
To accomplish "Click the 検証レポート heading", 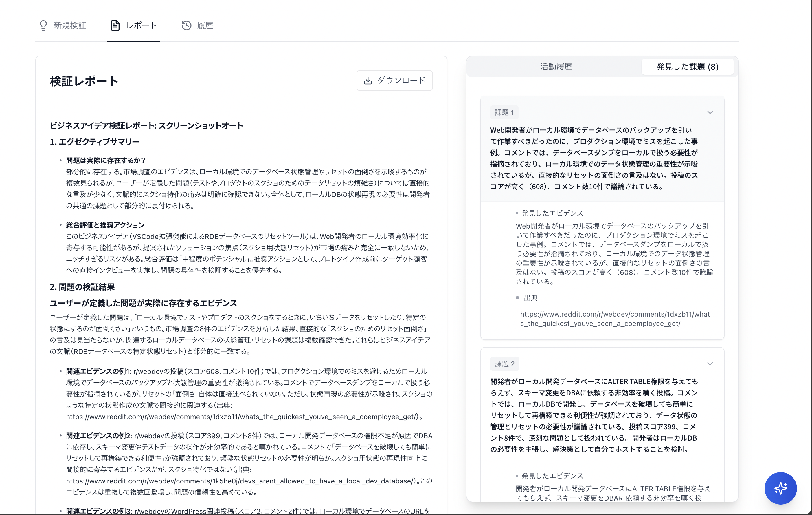I will click(x=84, y=81).
